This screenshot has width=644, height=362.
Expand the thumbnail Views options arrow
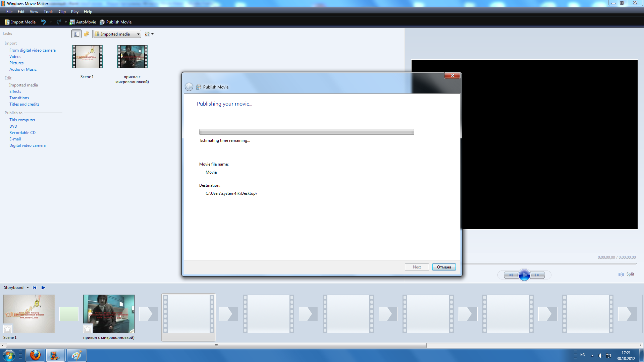tap(153, 34)
